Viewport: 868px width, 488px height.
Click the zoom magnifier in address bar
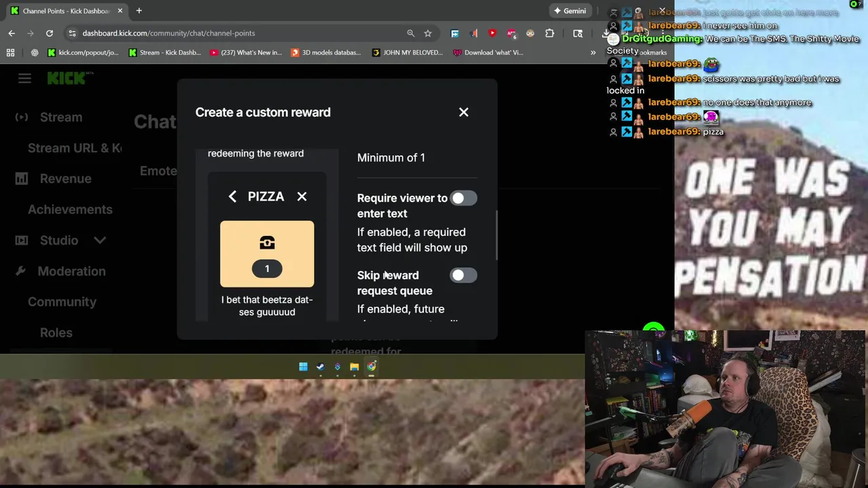point(410,33)
